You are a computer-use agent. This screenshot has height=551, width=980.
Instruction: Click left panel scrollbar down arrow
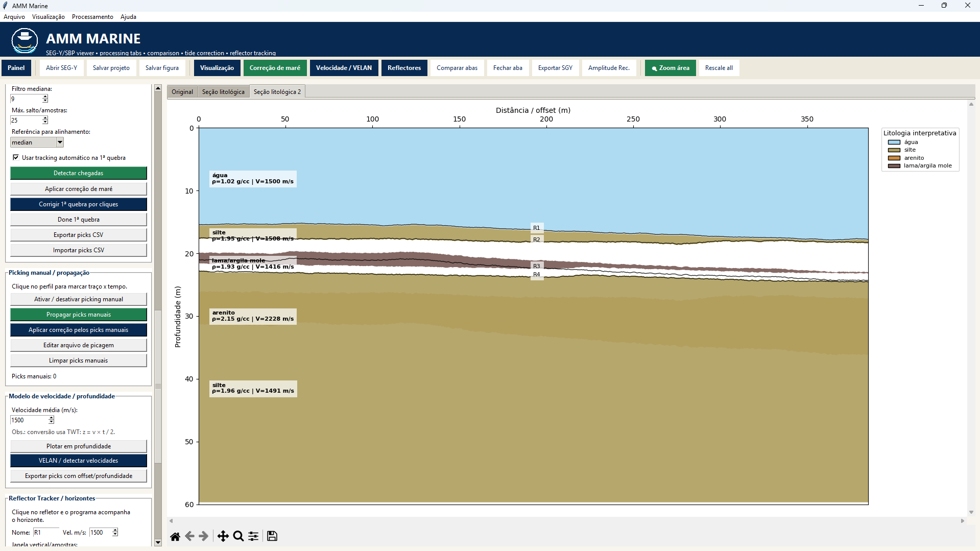point(158,542)
